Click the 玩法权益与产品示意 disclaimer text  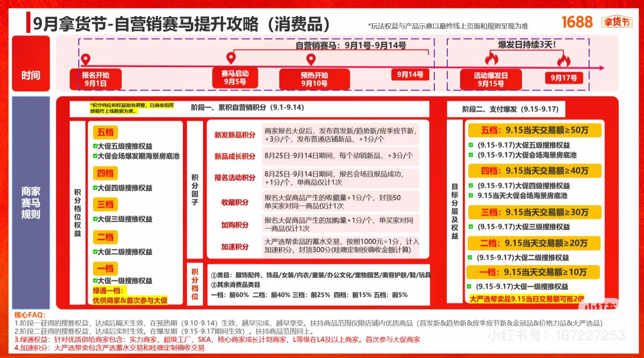point(448,26)
